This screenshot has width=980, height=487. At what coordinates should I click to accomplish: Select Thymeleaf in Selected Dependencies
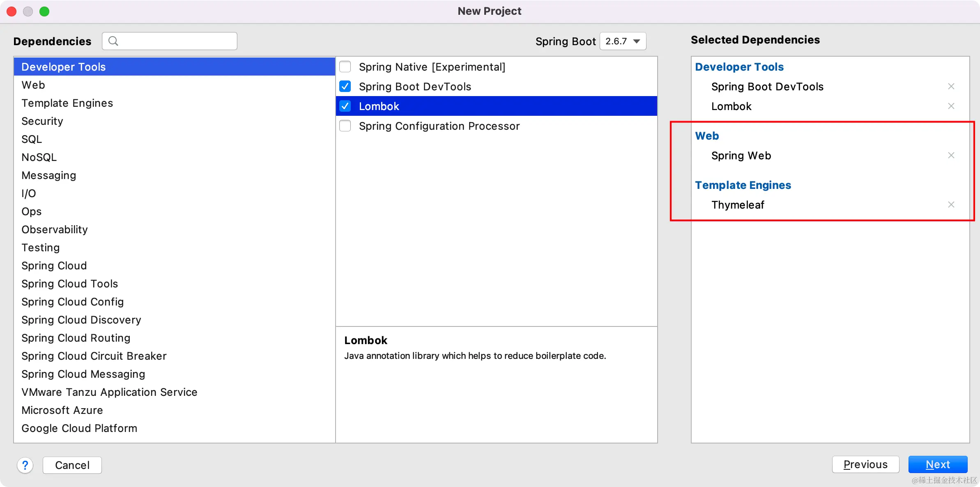pos(738,205)
